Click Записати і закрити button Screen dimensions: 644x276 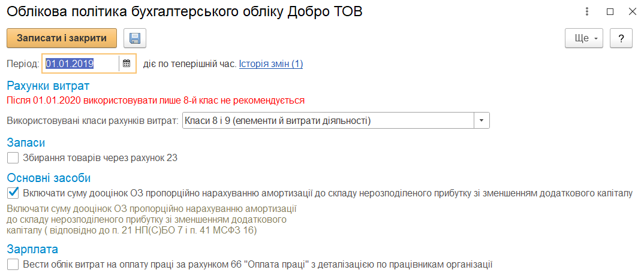point(62,38)
